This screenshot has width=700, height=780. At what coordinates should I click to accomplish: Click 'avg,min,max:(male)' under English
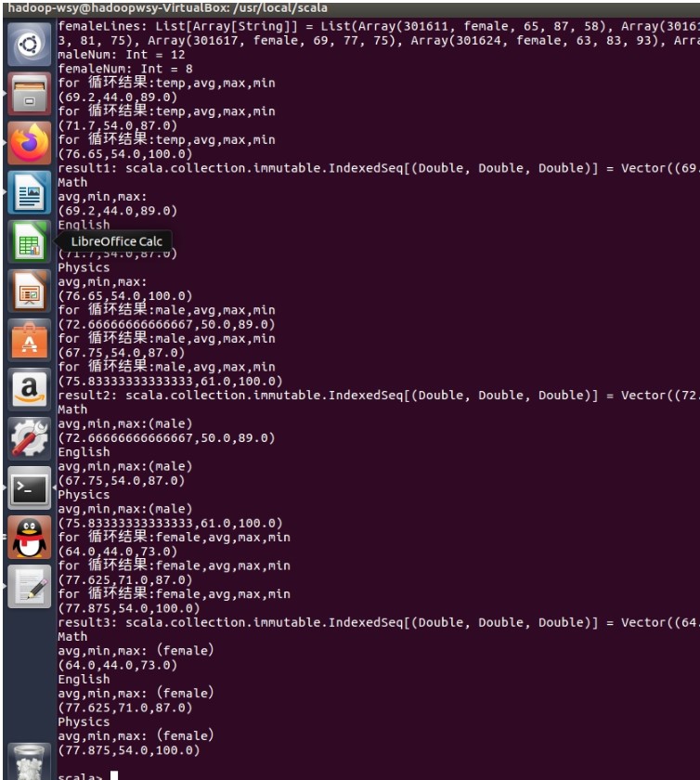point(125,466)
